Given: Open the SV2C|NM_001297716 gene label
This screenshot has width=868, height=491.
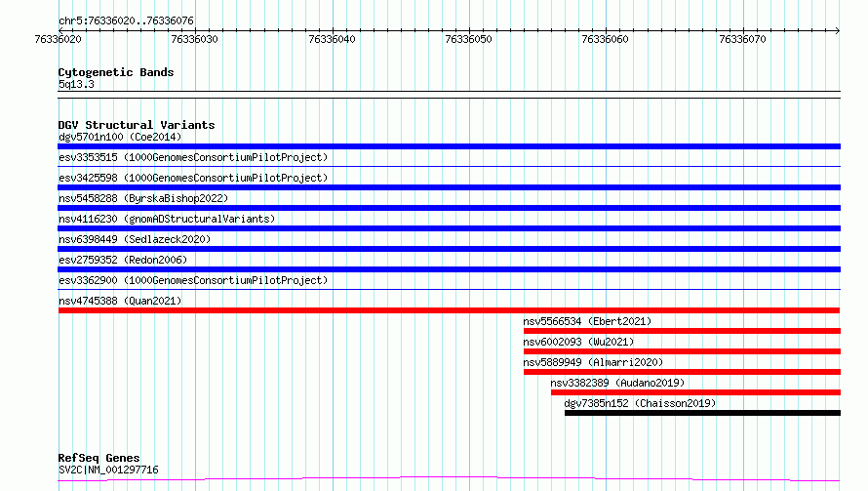Looking at the screenshot, I should [108, 470].
